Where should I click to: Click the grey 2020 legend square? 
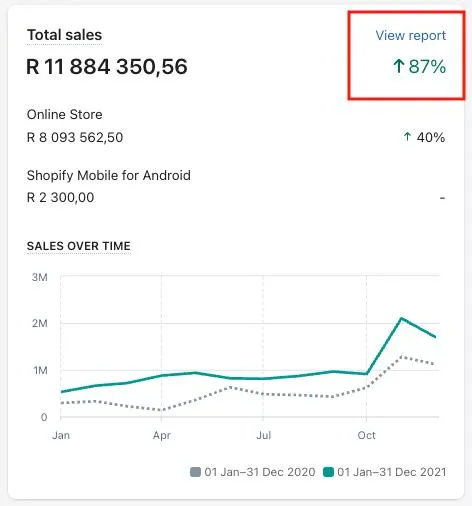tap(195, 472)
